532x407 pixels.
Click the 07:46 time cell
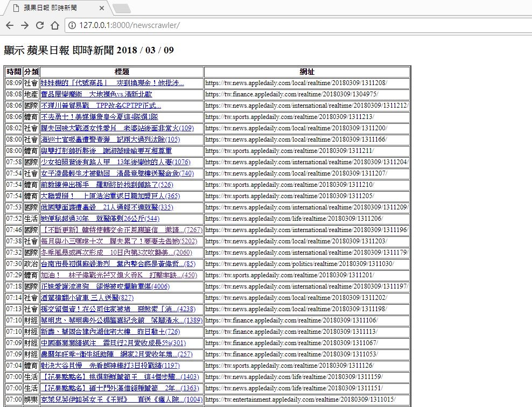click(14, 230)
